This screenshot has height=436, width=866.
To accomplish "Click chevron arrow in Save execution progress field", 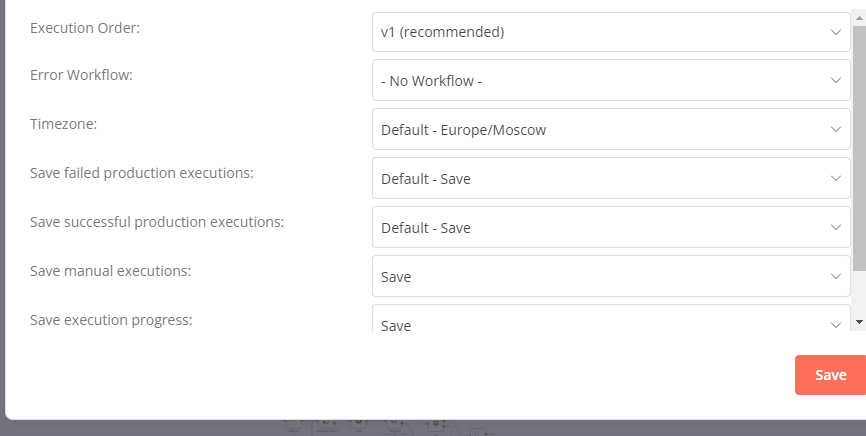I will (836, 325).
